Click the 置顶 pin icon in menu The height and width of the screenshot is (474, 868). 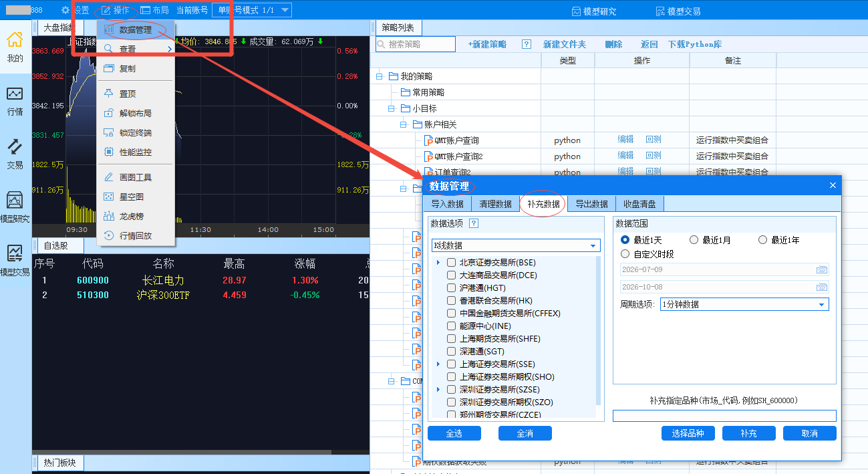tap(108, 94)
